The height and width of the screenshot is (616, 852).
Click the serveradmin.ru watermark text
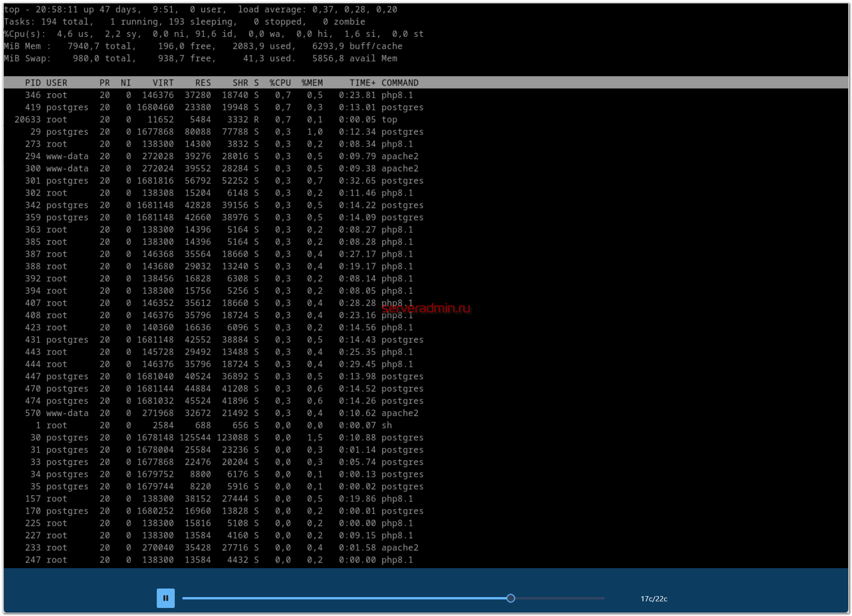[426, 308]
